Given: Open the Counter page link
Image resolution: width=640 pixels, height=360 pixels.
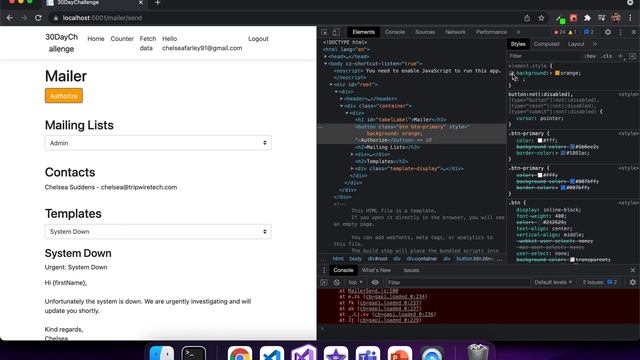Looking at the screenshot, I should point(122,39).
